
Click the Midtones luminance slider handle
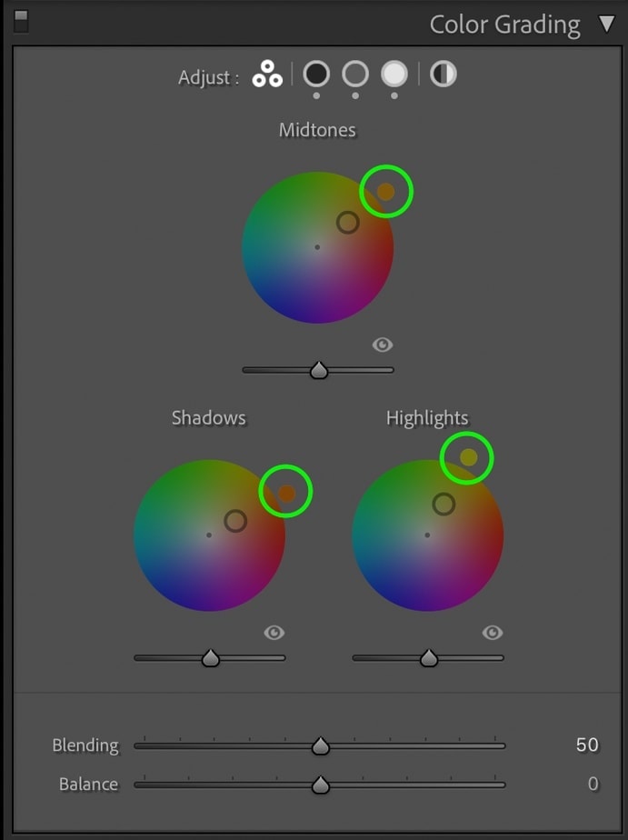pos(319,370)
